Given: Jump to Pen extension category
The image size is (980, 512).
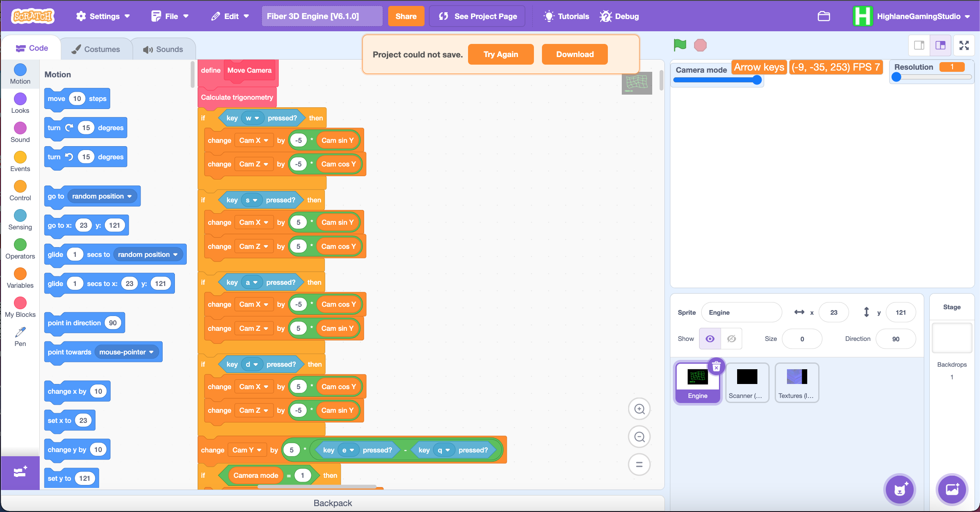Looking at the screenshot, I should [20, 337].
